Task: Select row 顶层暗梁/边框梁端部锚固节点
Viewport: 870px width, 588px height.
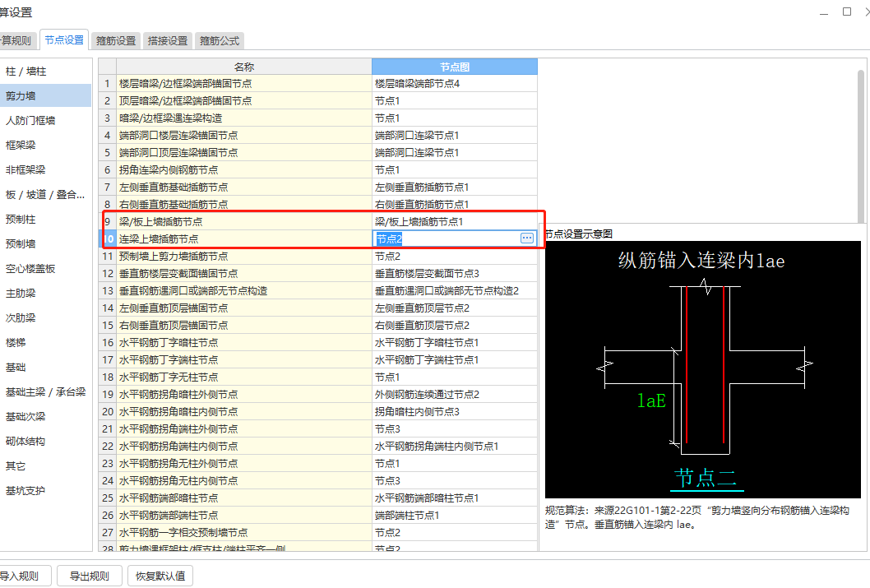Action: pos(243,100)
